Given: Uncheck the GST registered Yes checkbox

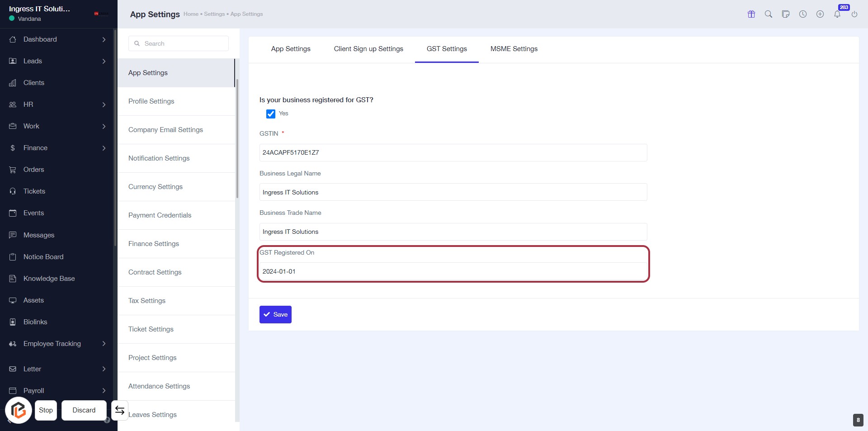Looking at the screenshot, I should click(271, 114).
